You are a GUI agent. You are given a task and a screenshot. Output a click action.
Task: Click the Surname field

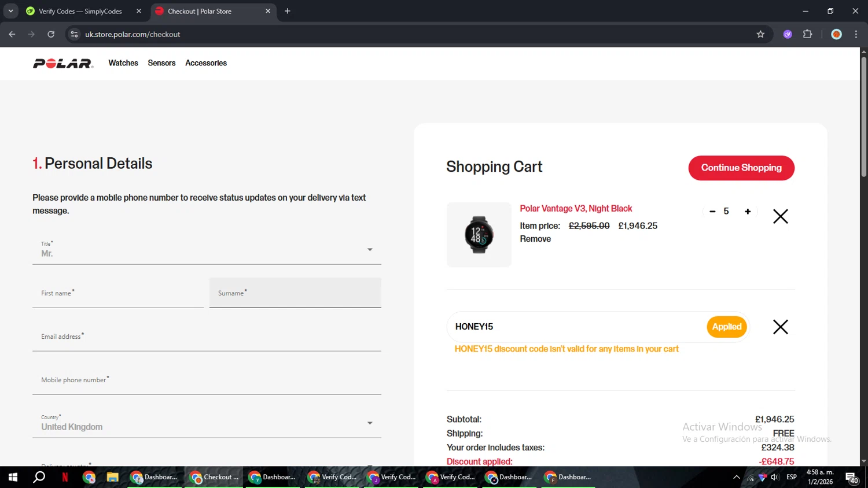click(x=295, y=293)
